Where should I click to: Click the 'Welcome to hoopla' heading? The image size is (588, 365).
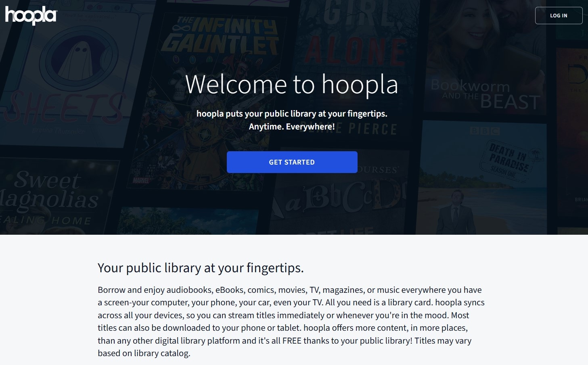[x=292, y=84]
